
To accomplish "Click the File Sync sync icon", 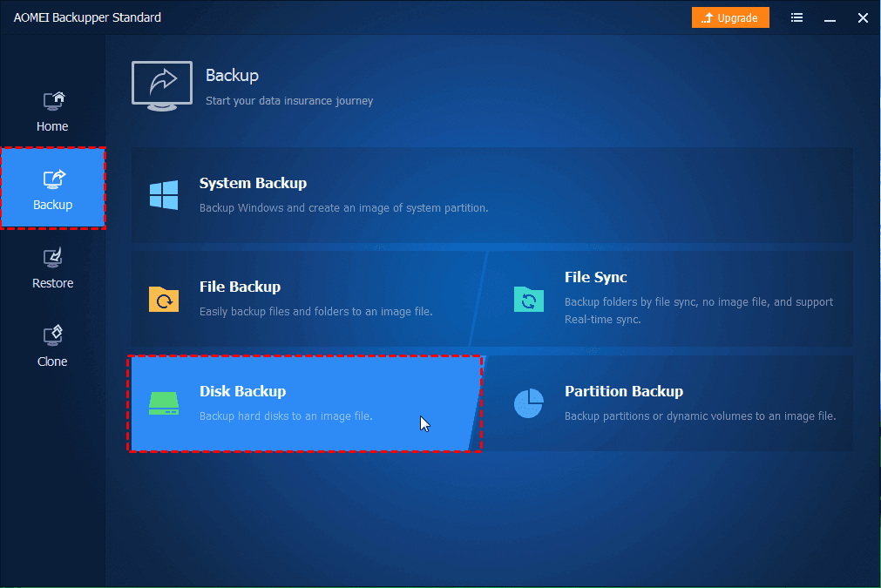I will coord(529,301).
